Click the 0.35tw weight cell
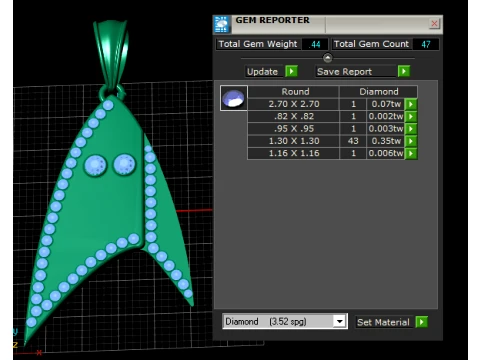The image size is (480, 360). pyautogui.click(x=386, y=141)
